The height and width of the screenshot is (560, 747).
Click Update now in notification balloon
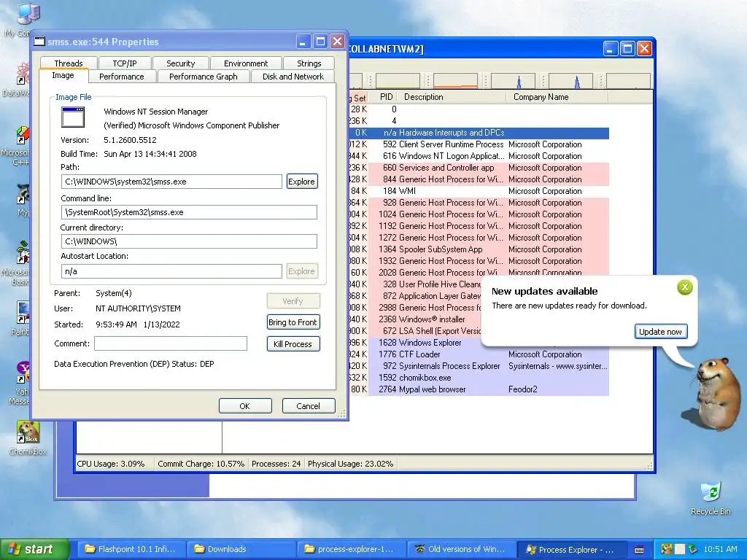click(660, 332)
